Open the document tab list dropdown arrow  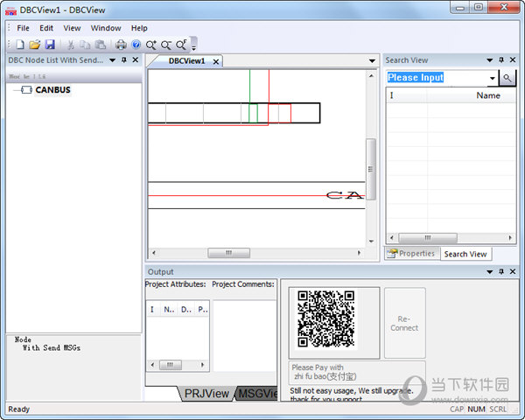click(372, 61)
